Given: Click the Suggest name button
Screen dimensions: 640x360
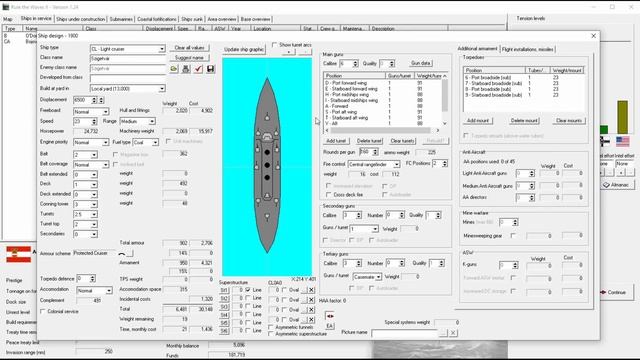Looking at the screenshot, I should point(189,58).
